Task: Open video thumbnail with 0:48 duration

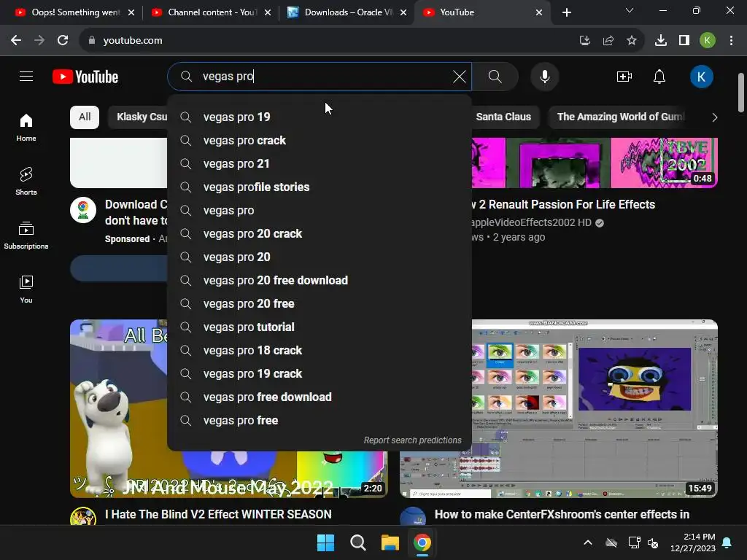Action: click(595, 163)
